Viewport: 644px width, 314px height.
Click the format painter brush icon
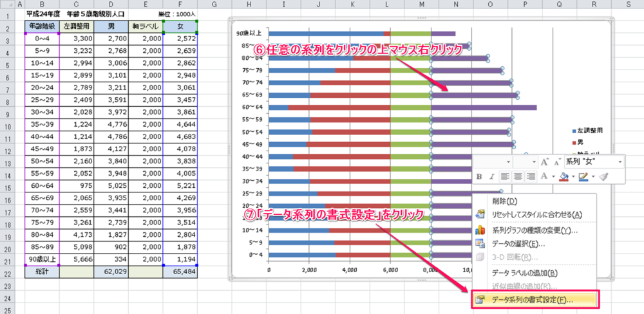pos(603,176)
